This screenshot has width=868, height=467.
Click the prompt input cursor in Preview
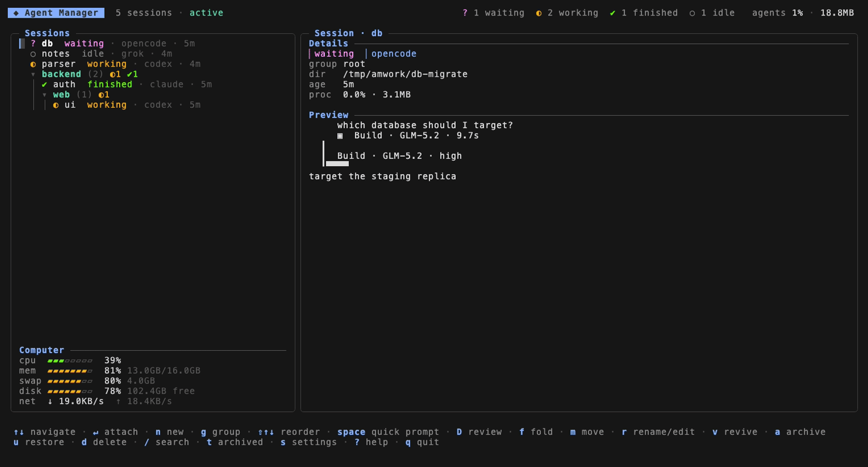coord(337,163)
